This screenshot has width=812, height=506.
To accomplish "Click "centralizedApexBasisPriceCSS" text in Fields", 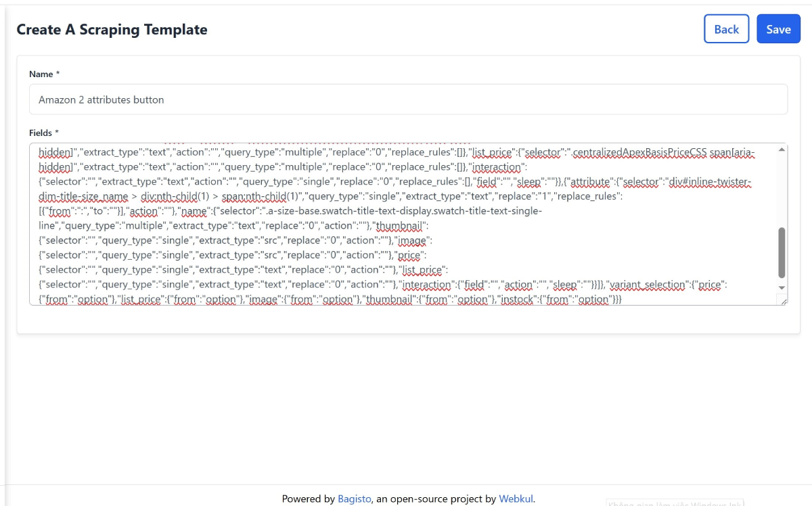I will point(639,153).
